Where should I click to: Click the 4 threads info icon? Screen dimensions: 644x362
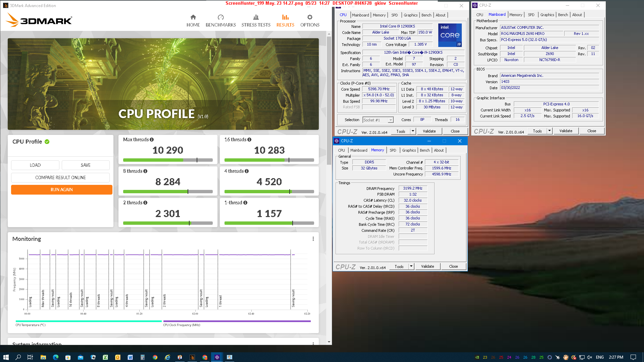[x=247, y=171]
